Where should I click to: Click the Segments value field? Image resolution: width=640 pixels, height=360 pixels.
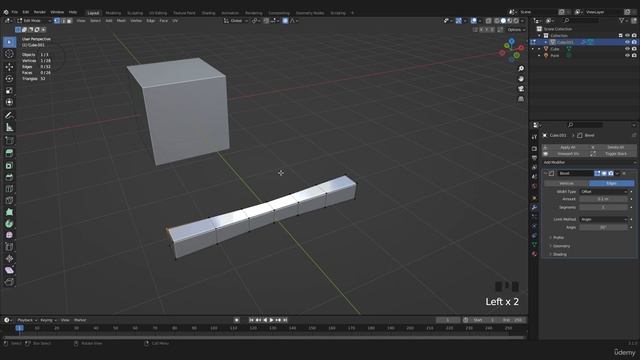pyautogui.click(x=603, y=207)
